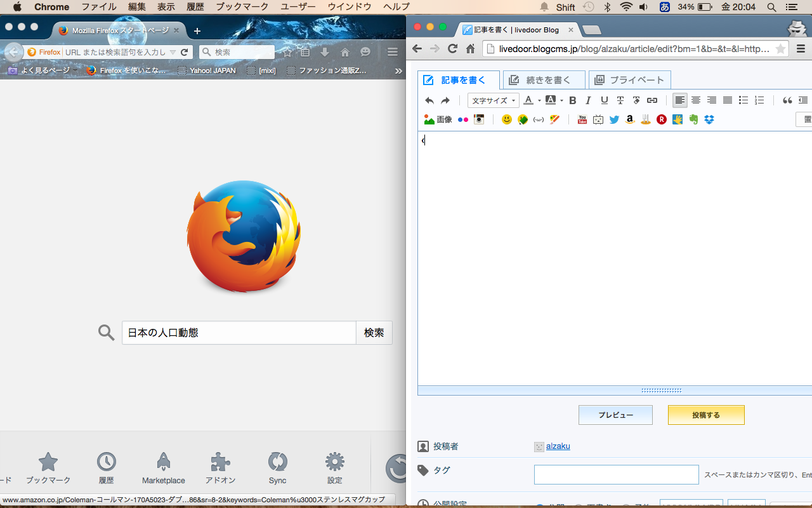812x508 pixels.
Task: Open the 文字サイズ font size dropdown
Action: (x=494, y=100)
